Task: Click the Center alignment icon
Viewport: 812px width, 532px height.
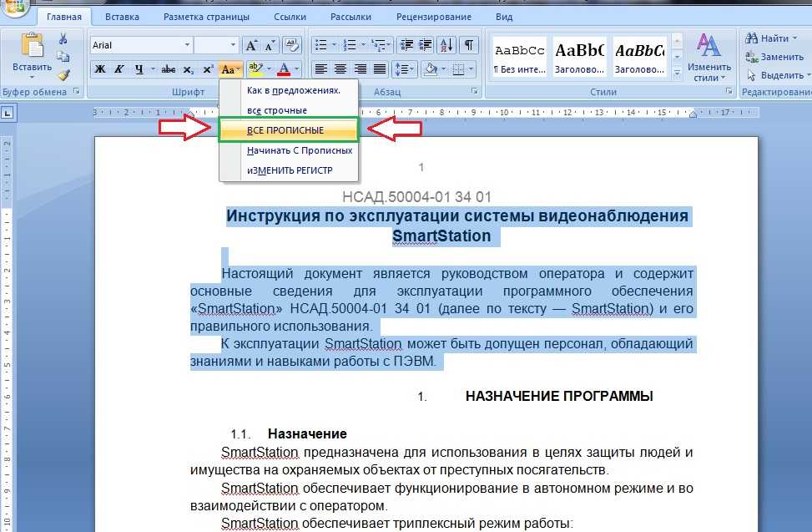Action: click(x=340, y=69)
